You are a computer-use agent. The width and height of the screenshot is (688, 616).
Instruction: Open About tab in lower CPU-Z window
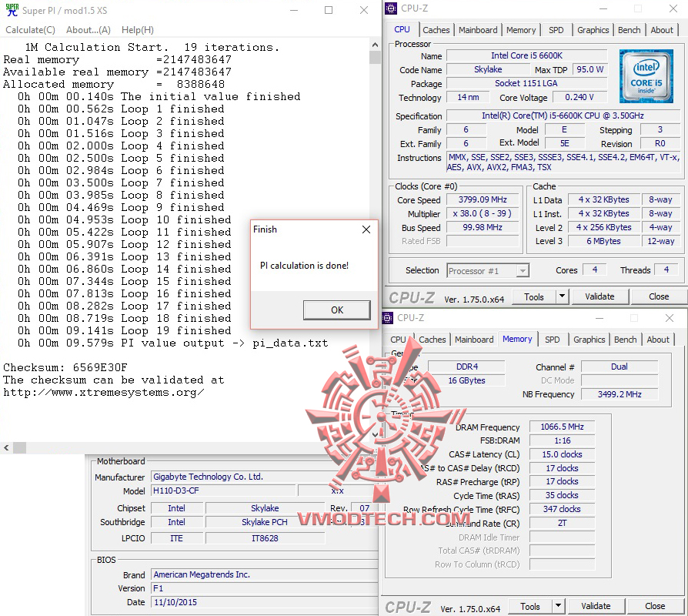[x=658, y=340]
